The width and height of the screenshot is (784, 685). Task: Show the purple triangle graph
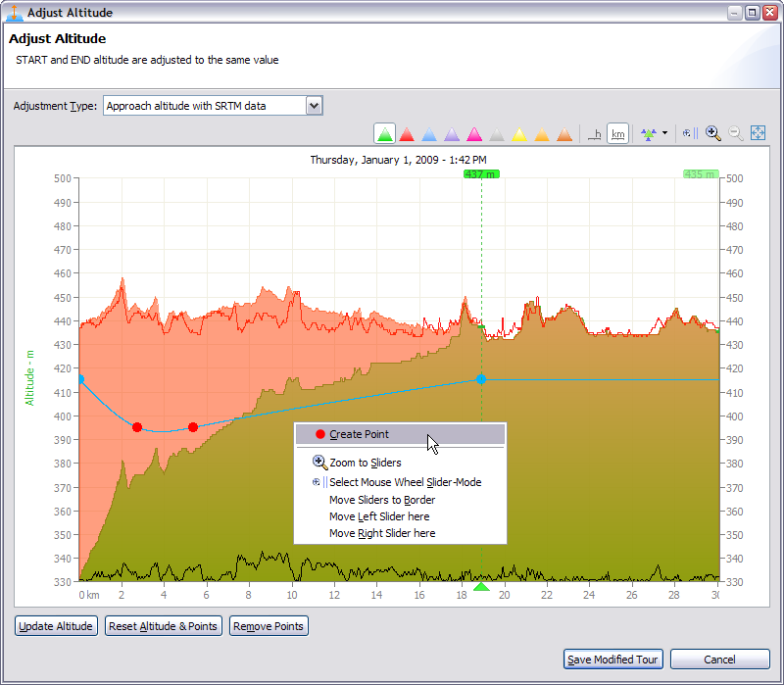452,134
